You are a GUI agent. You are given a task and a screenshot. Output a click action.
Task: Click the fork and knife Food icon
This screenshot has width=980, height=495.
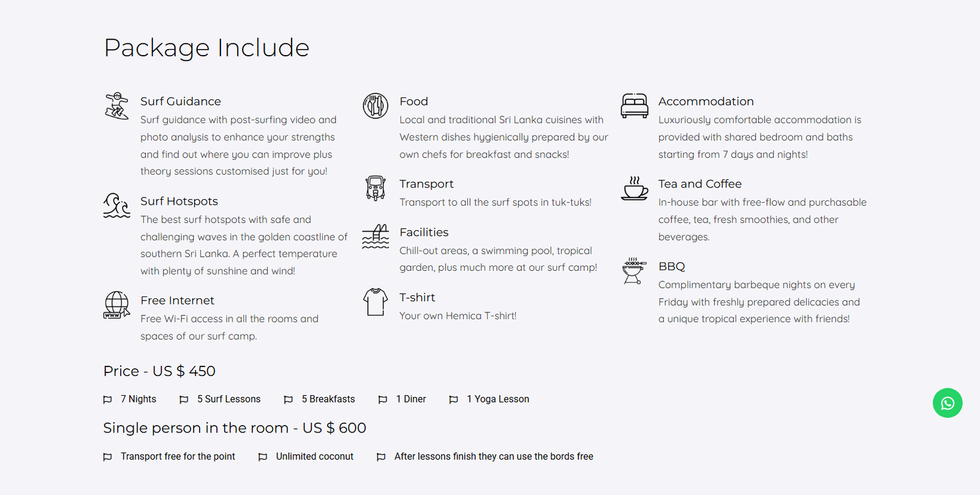pos(375,106)
